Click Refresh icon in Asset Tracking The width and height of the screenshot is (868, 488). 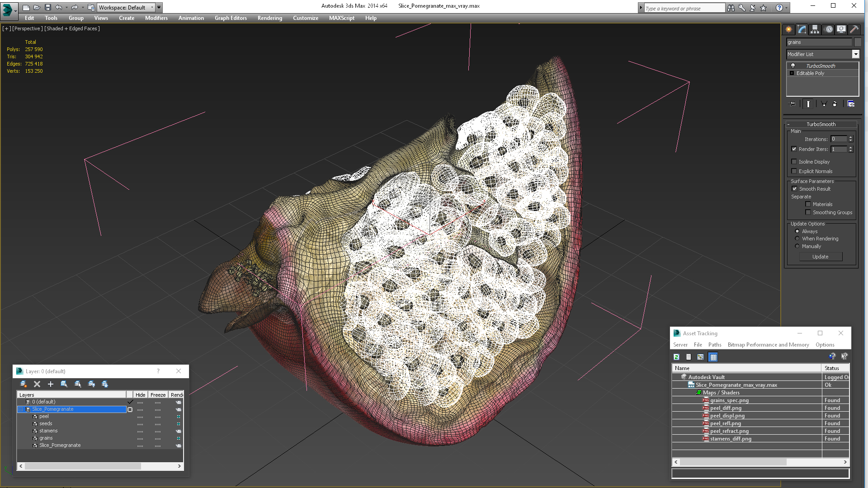click(x=676, y=357)
